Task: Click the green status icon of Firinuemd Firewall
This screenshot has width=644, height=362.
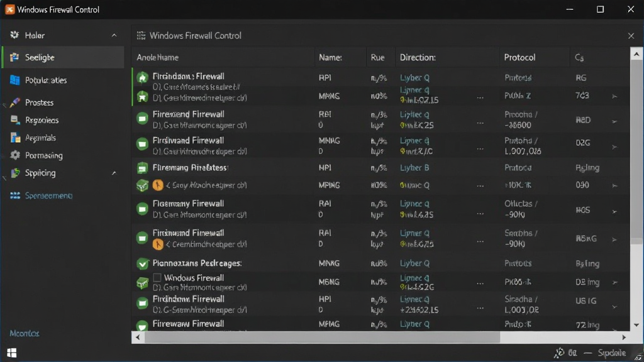Action: [143, 238]
